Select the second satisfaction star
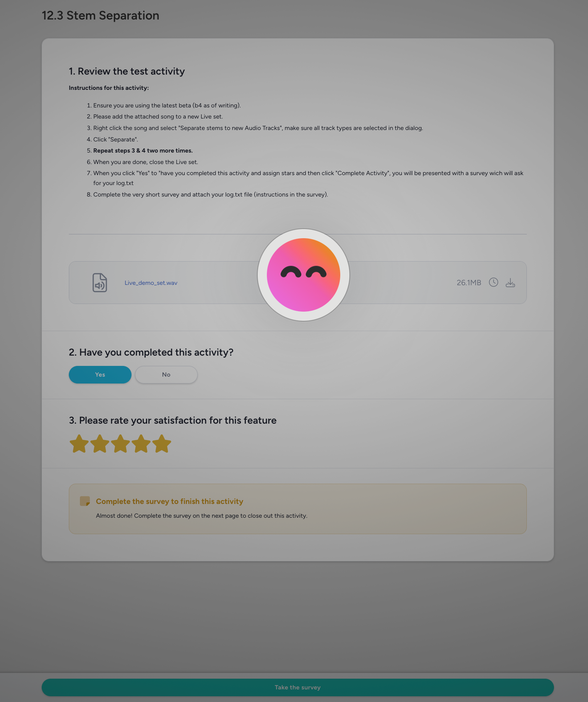Image resolution: width=588 pixels, height=702 pixels. [100, 444]
